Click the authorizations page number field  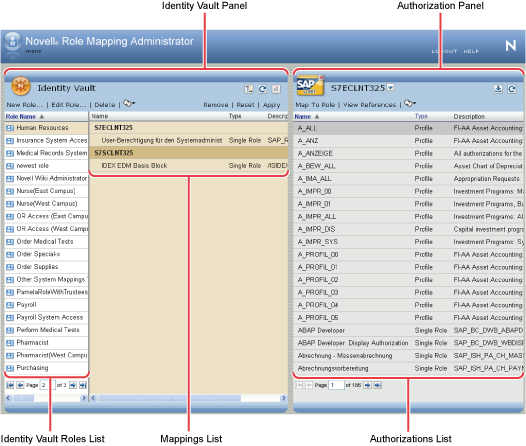click(x=336, y=385)
